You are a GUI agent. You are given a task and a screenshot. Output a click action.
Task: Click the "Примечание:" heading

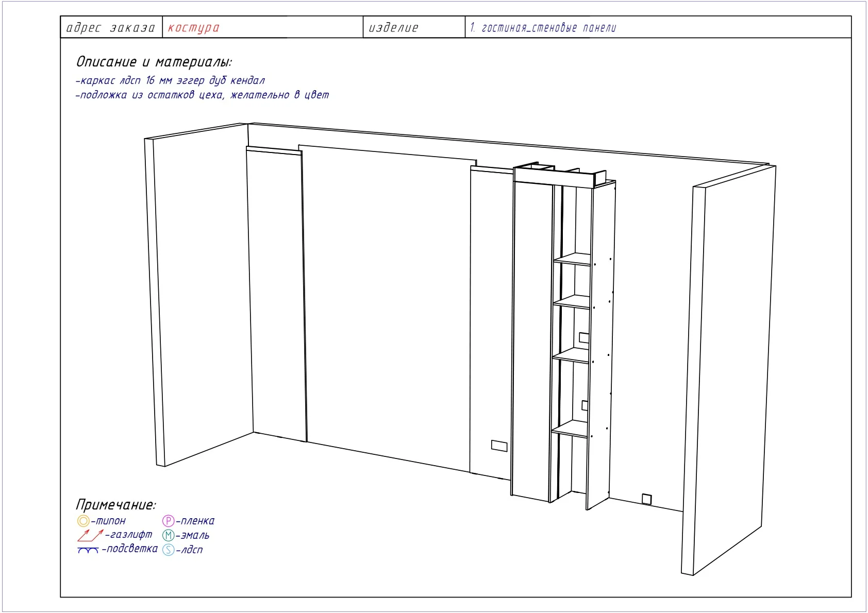(x=116, y=504)
